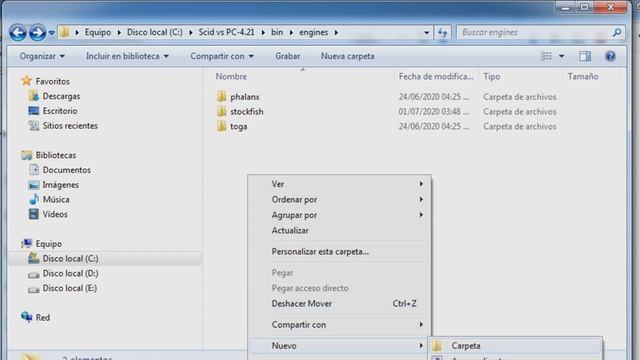The image size is (640, 360).
Task: Click the refresh button next to address bar
Action: tap(442, 32)
